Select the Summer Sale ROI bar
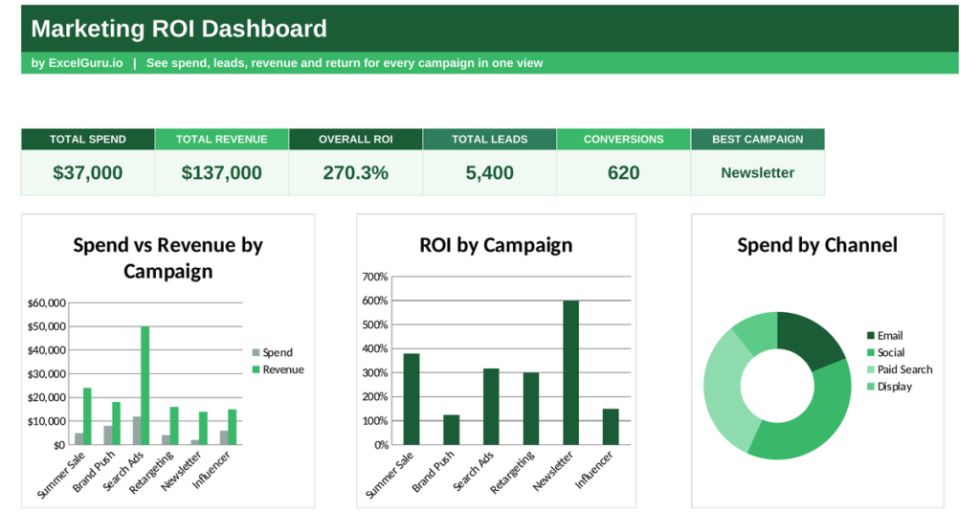Image resolution: width=980 pixels, height=513 pixels. [x=412, y=399]
